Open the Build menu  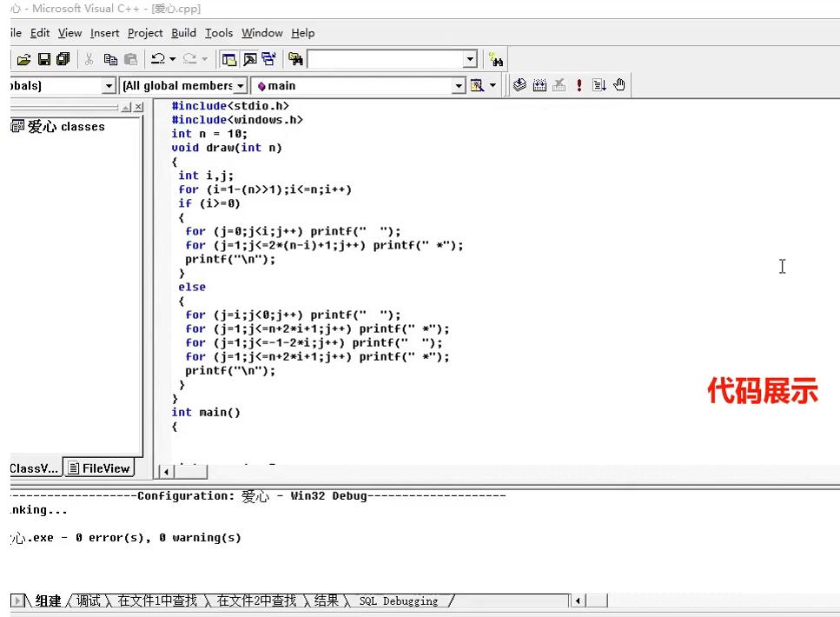[x=183, y=33]
